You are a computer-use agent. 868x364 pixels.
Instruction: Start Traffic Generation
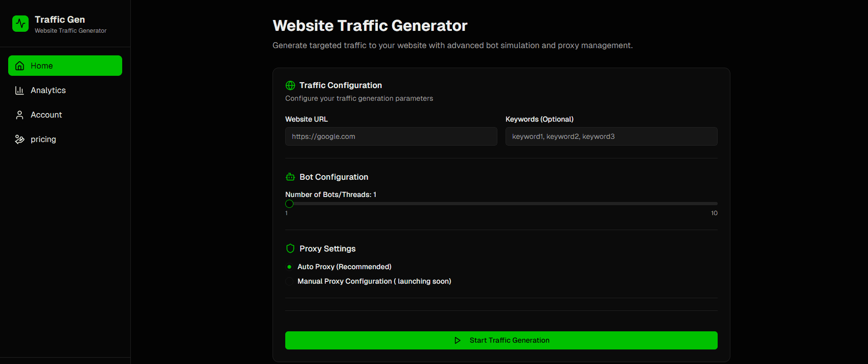tap(501, 340)
